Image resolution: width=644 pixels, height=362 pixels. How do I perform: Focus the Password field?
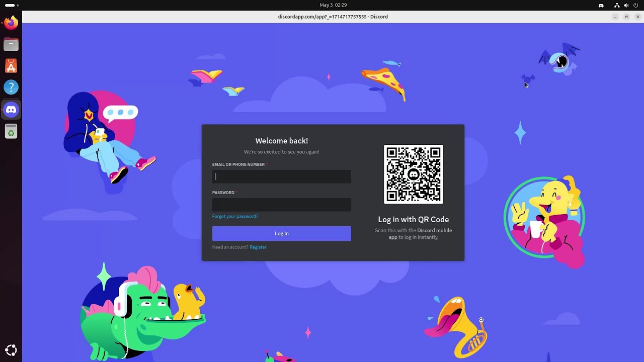pos(282,205)
